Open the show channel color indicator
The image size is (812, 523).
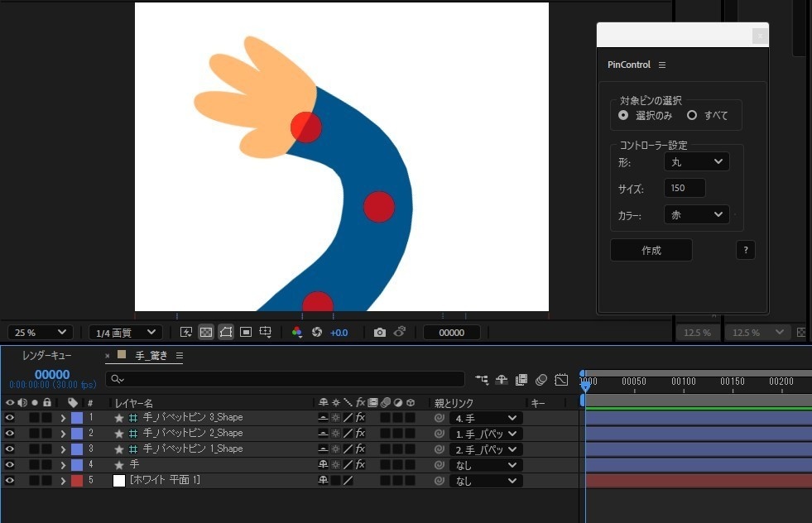[297, 332]
